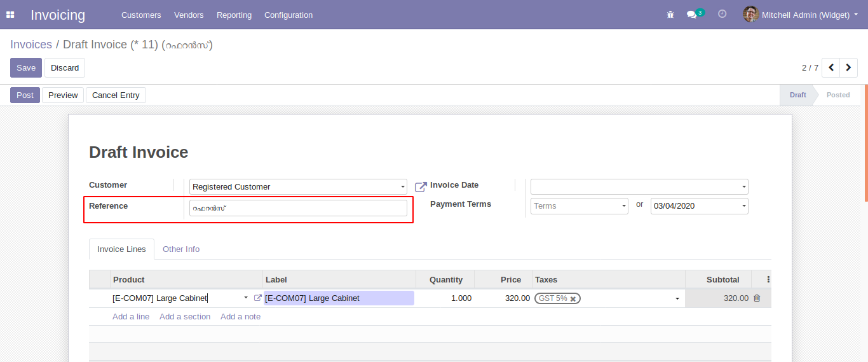Open the activities clock icon
The height and width of the screenshot is (362, 868).
click(x=722, y=14)
